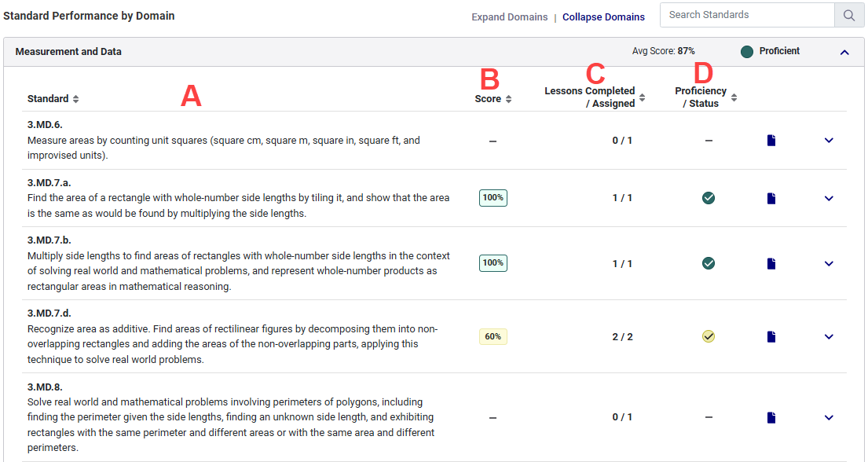
Task: Toggle sorting on the Standard column
Action: tap(75, 99)
